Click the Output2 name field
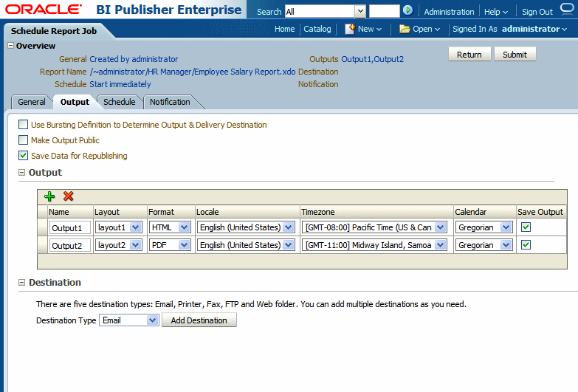578x392 pixels. click(x=69, y=245)
